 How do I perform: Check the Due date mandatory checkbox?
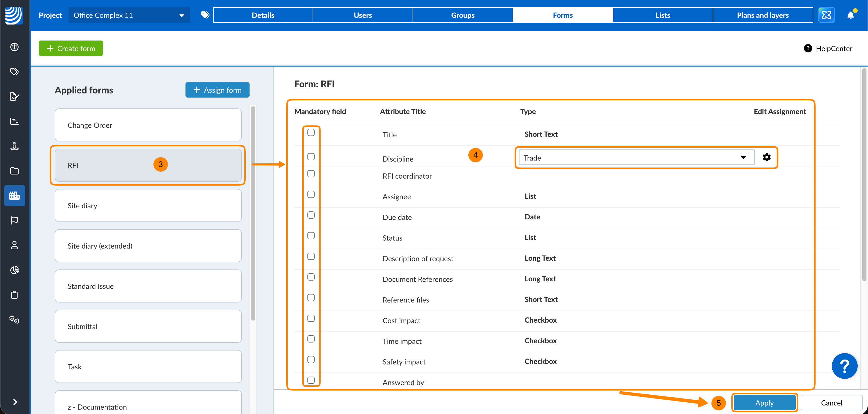tap(311, 215)
